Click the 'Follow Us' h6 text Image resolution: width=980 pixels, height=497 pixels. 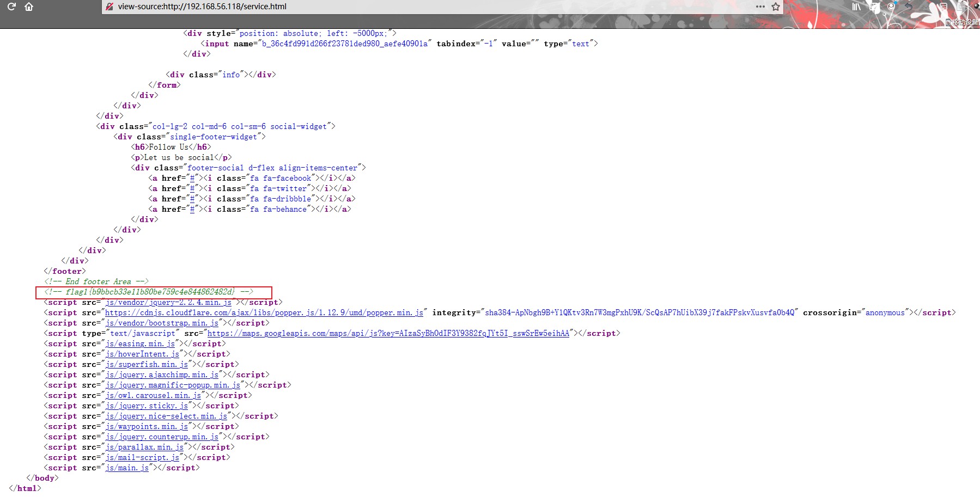169,147
